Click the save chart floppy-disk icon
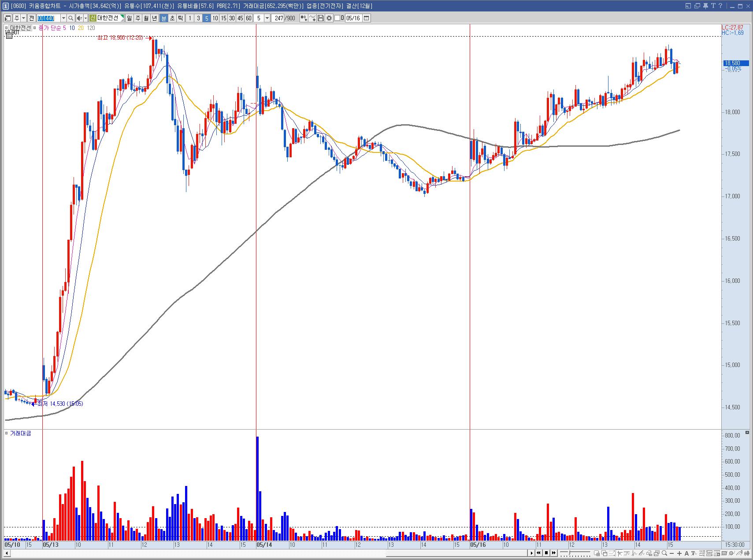The width and height of the screenshot is (753, 560). tap(321, 18)
